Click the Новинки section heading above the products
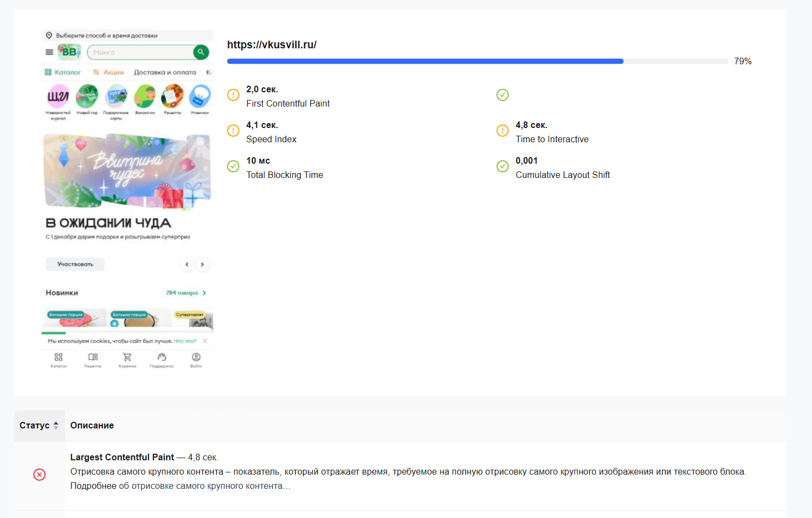The image size is (812, 518). (62, 293)
